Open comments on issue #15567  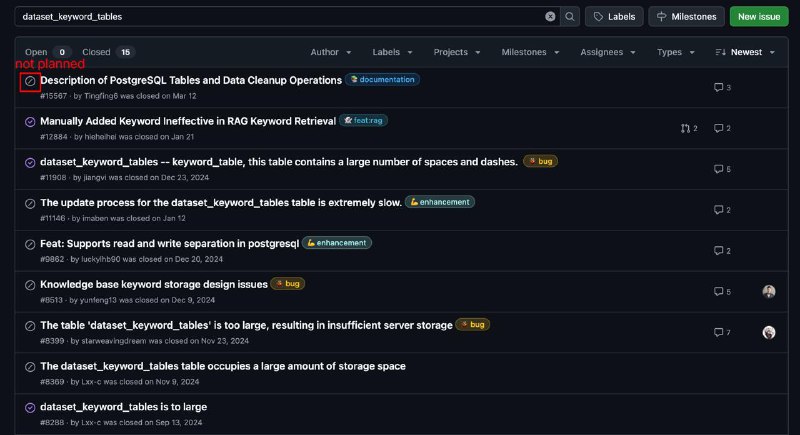[x=722, y=87]
